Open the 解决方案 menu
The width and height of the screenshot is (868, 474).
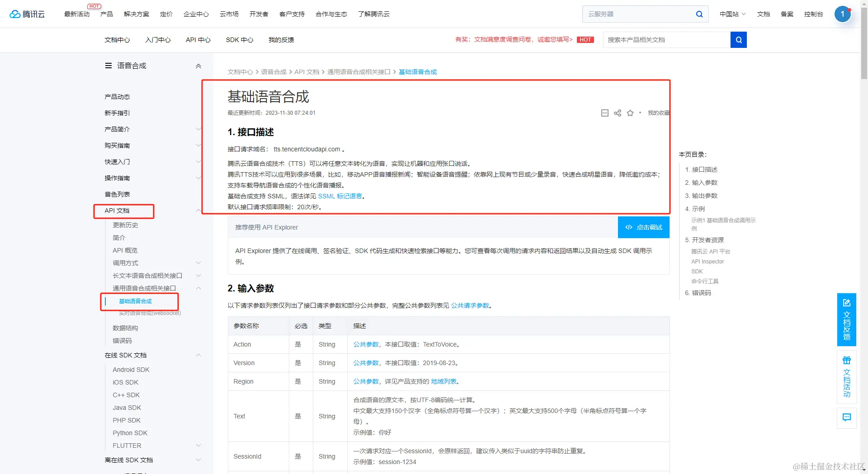point(137,14)
